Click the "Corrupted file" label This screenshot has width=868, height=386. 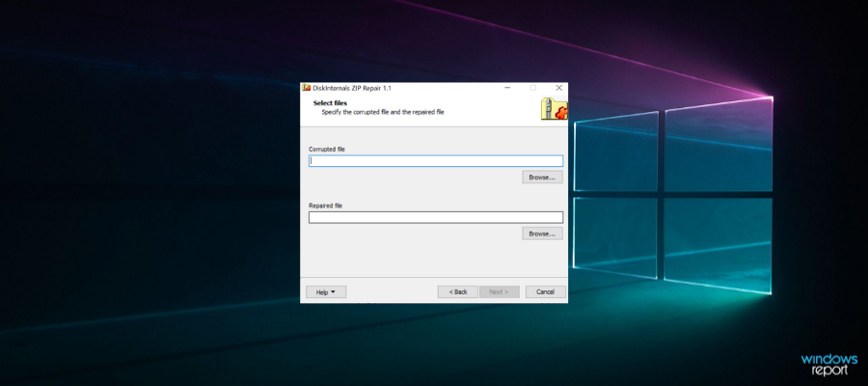[327, 149]
